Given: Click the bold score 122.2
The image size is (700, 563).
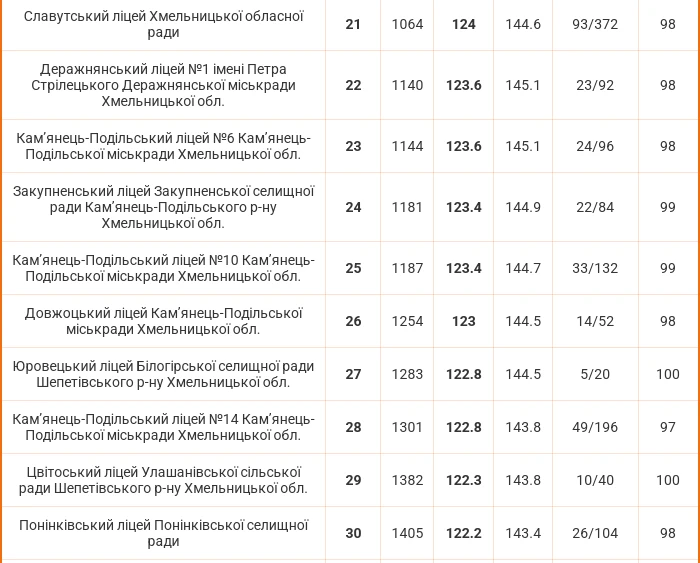Looking at the screenshot, I should point(463,534).
